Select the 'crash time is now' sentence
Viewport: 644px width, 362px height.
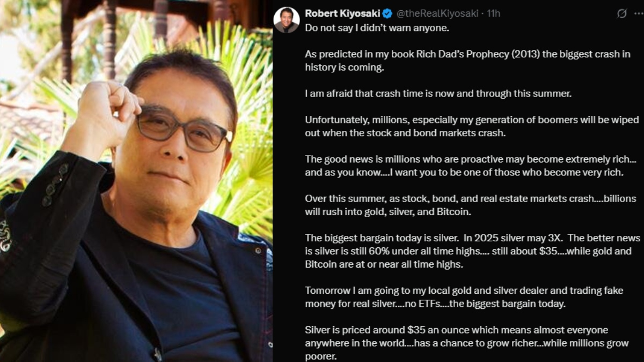coord(438,94)
